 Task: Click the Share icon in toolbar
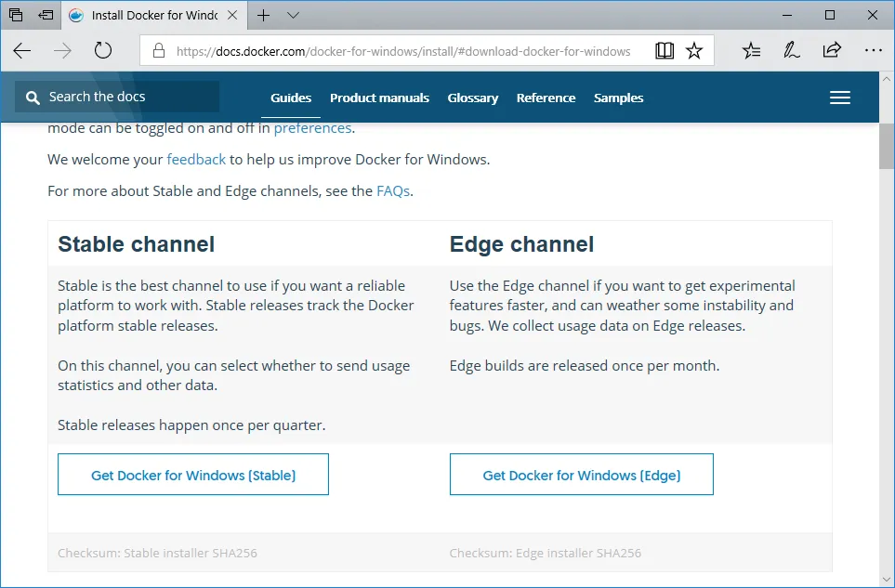pos(832,51)
